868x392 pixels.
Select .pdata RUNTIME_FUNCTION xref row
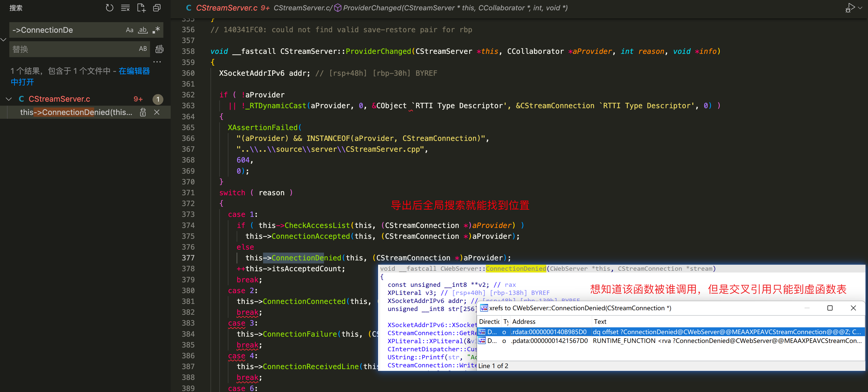671,341
